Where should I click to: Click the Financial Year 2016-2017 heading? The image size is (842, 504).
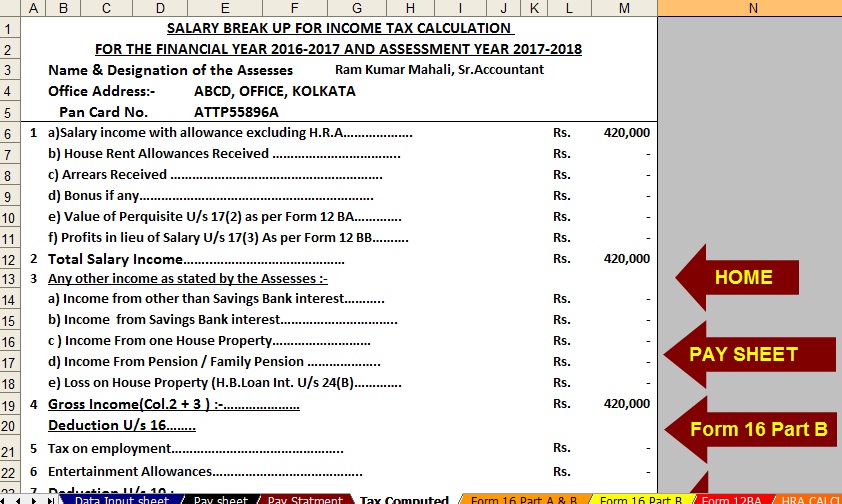[x=338, y=49]
